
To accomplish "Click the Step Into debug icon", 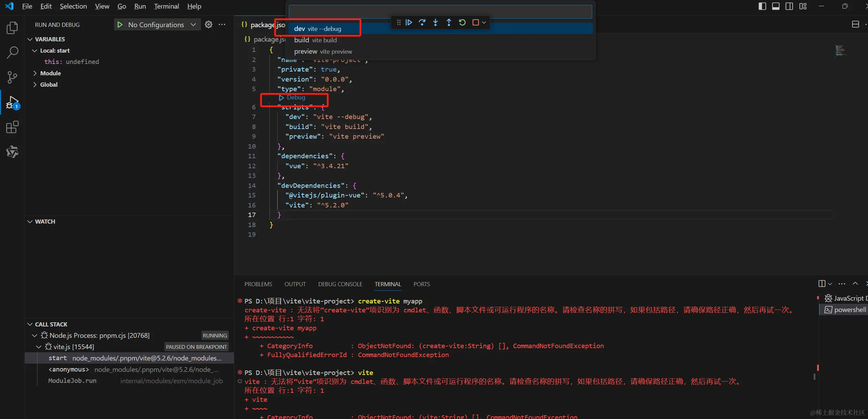I will click(x=435, y=22).
